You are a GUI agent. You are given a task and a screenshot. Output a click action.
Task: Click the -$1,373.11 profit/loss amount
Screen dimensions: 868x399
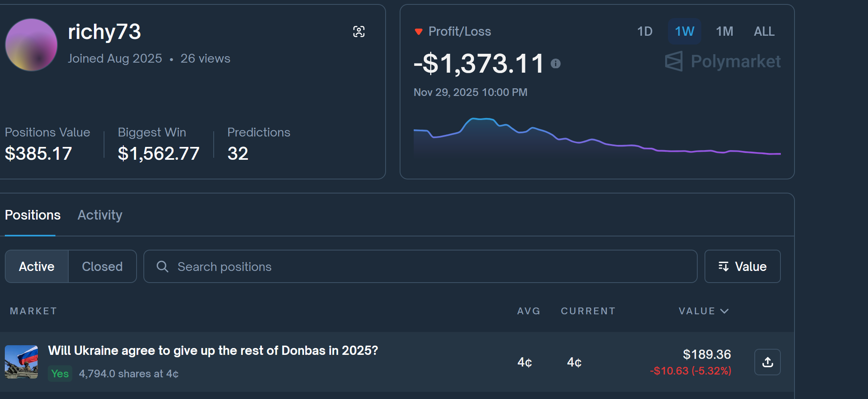[x=479, y=63]
